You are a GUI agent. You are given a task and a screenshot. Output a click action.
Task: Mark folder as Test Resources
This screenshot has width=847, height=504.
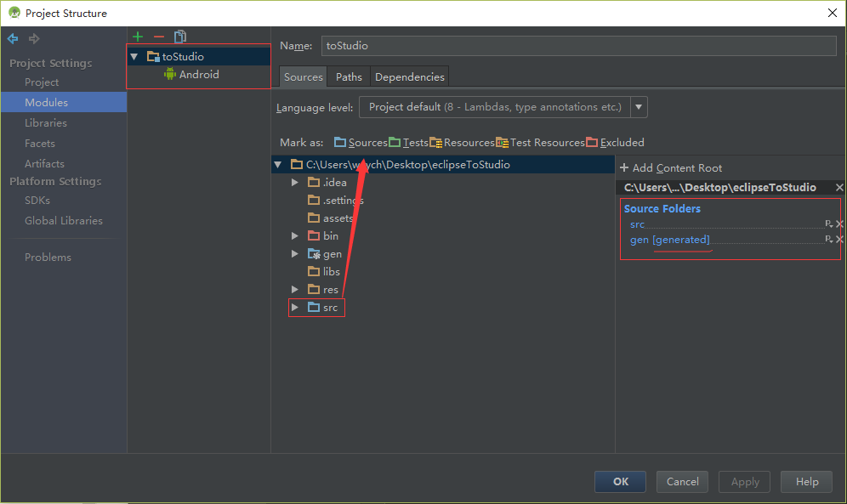click(541, 143)
